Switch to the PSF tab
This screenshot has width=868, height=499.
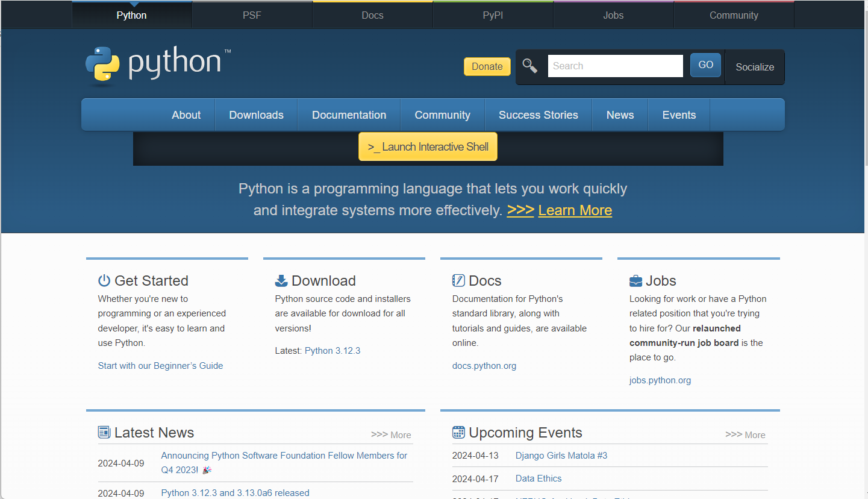coord(252,14)
